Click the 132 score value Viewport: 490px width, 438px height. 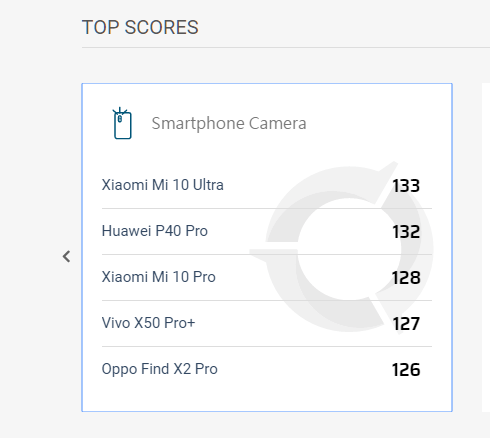[406, 232]
